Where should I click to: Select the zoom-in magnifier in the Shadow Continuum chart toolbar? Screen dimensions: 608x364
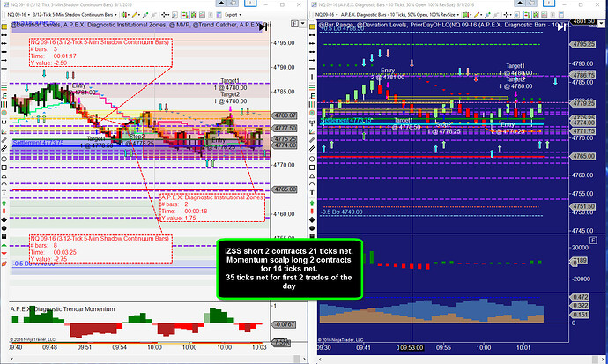point(174,15)
